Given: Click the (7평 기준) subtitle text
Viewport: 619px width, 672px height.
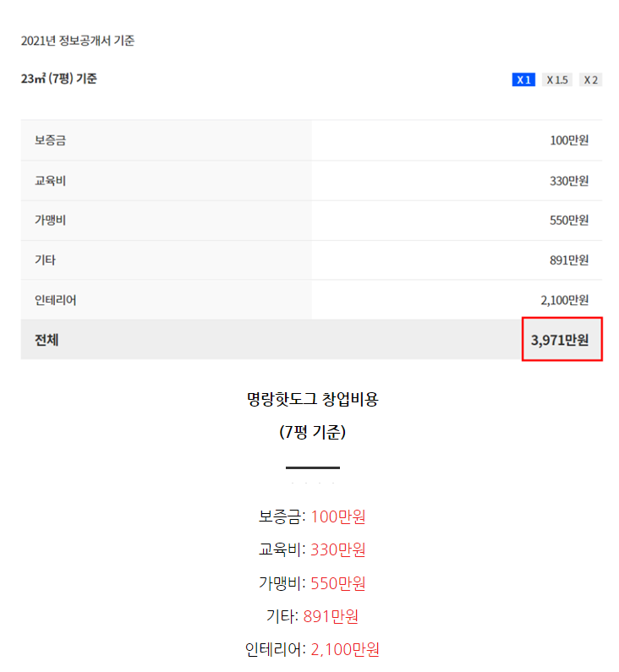Looking at the screenshot, I should coord(312,432).
